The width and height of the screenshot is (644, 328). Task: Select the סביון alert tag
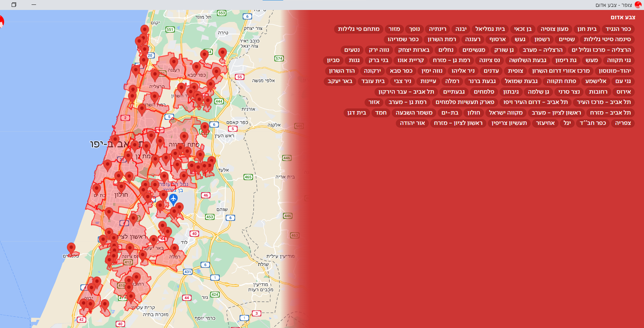pyautogui.click(x=333, y=60)
